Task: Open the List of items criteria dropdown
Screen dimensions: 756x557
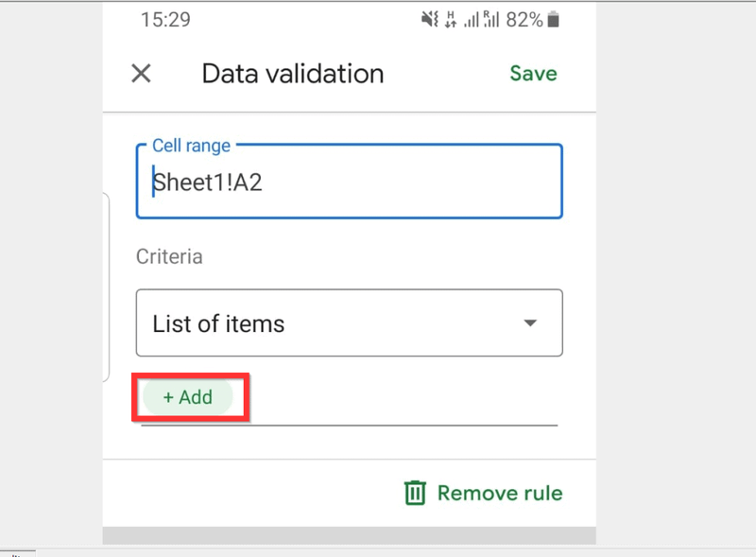Action: click(349, 322)
